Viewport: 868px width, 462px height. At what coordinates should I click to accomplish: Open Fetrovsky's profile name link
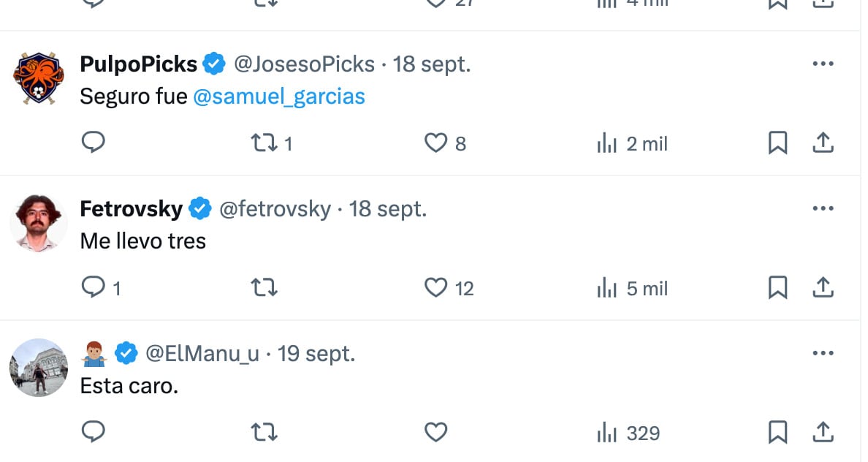click(x=131, y=209)
